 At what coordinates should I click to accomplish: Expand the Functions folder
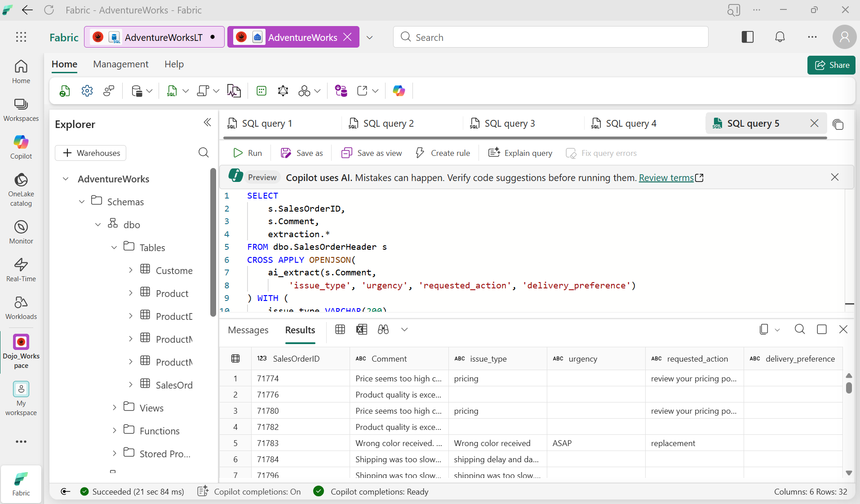(115, 430)
